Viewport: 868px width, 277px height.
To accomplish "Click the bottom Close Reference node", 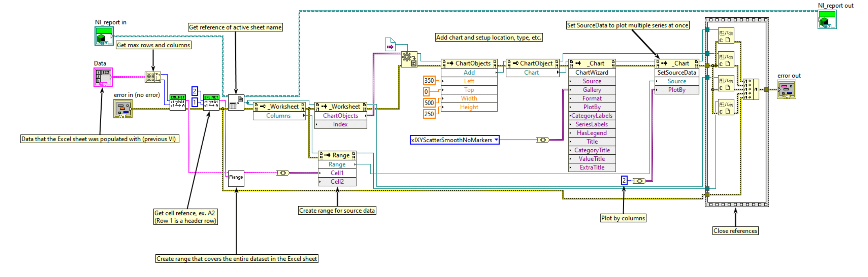I will tap(726, 107).
